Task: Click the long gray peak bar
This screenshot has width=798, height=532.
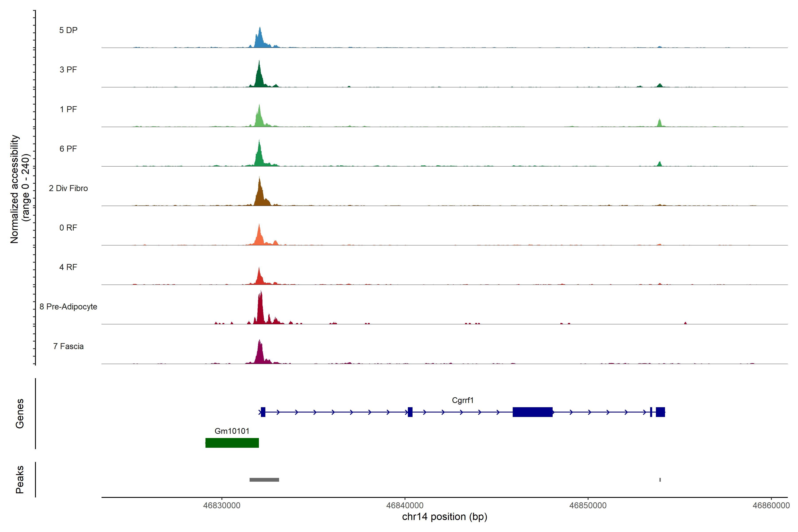Action: pos(264,480)
